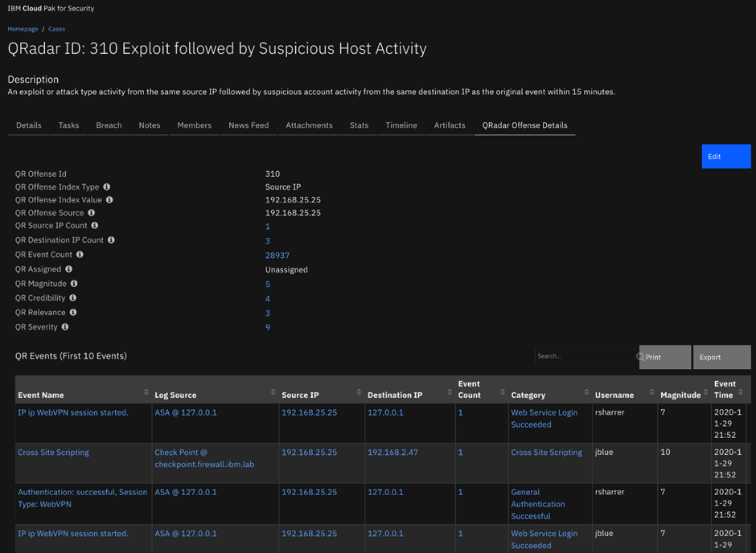Click the info icon next to QR Assigned

pyautogui.click(x=68, y=268)
